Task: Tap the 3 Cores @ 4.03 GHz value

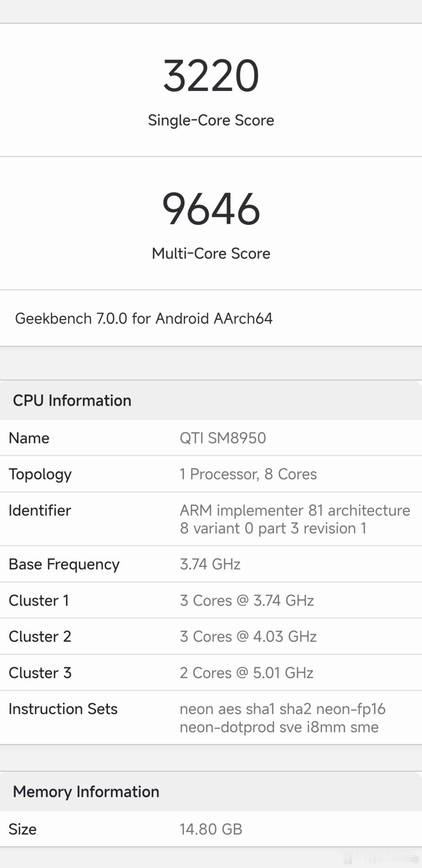Action: (x=248, y=636)
